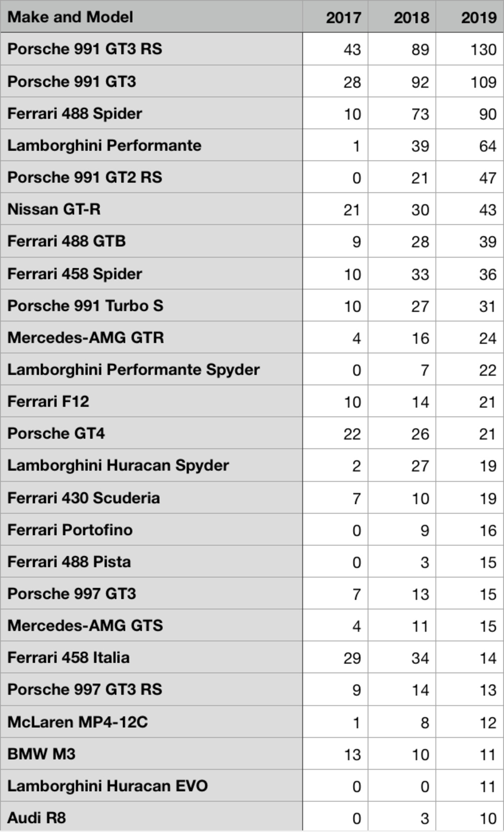
Task: Select the Porsche 991 GT3 RS row label
Action: [151, 49]
